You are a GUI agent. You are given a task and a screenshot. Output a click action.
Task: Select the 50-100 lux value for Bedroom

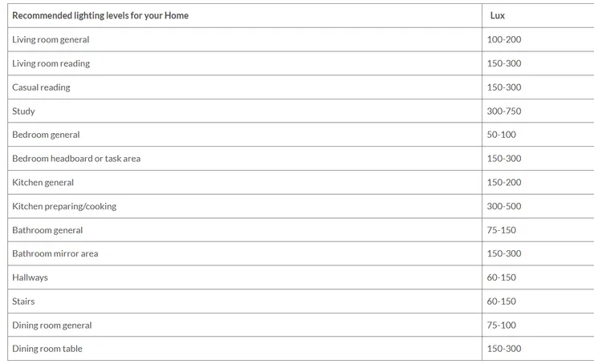[x=501, y=135]
